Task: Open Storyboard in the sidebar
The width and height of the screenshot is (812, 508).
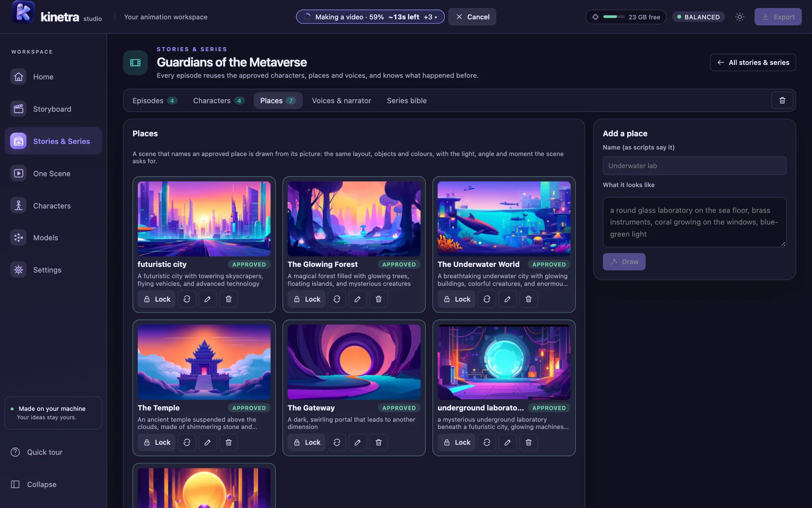Action: 53,109
